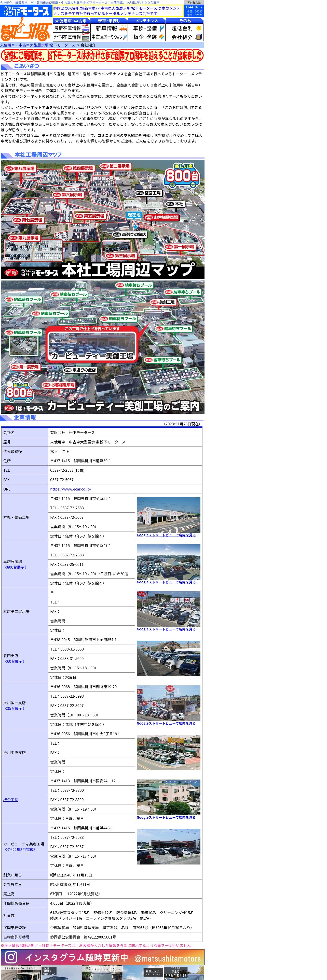Click the blue 松下モータース logo
Image resolution: width=327 pixels, height=980 pixels.
point(26,11)
